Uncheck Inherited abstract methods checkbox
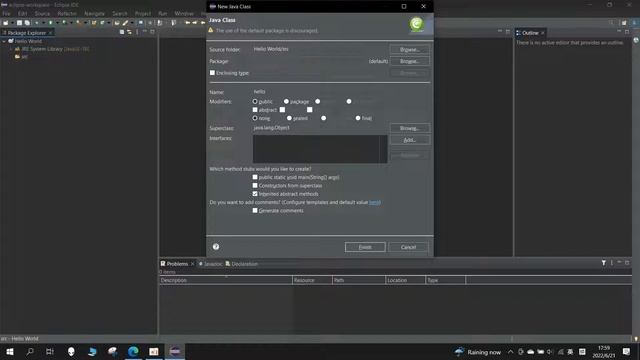 coord(255,194)
